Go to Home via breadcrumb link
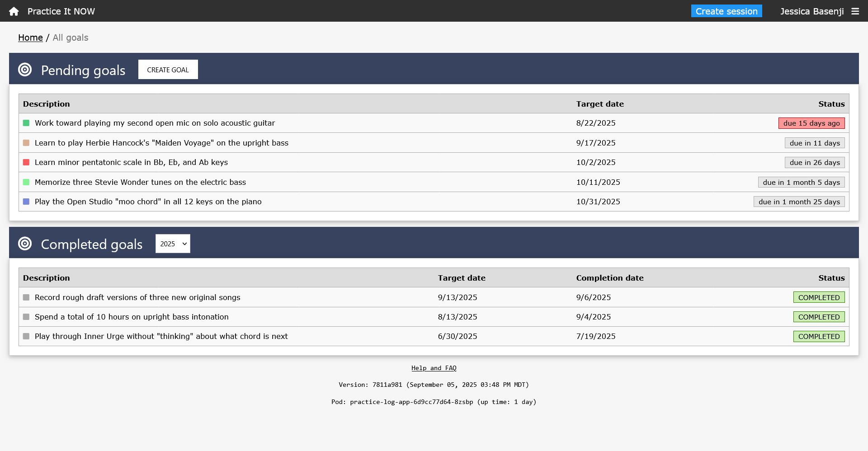This screenshot has height=451, width=868. (x=30, y=38)
